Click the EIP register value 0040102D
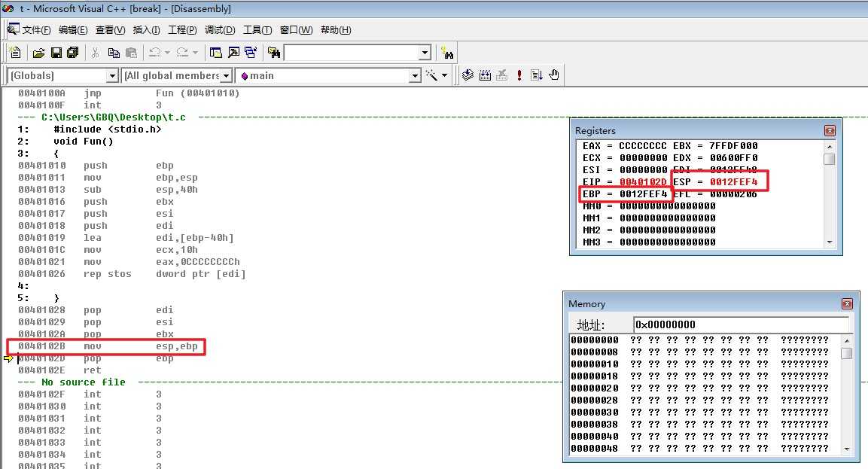 pos(643,181)
